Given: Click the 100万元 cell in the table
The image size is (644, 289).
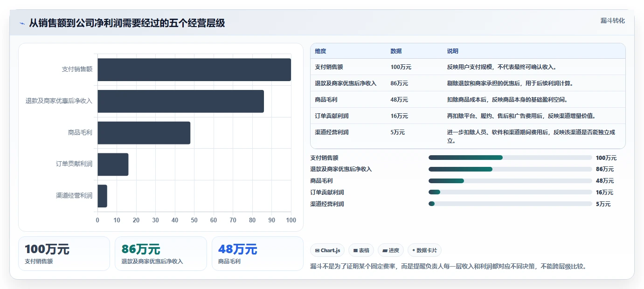Looking at the screenshot, I should tap(401, 67).
